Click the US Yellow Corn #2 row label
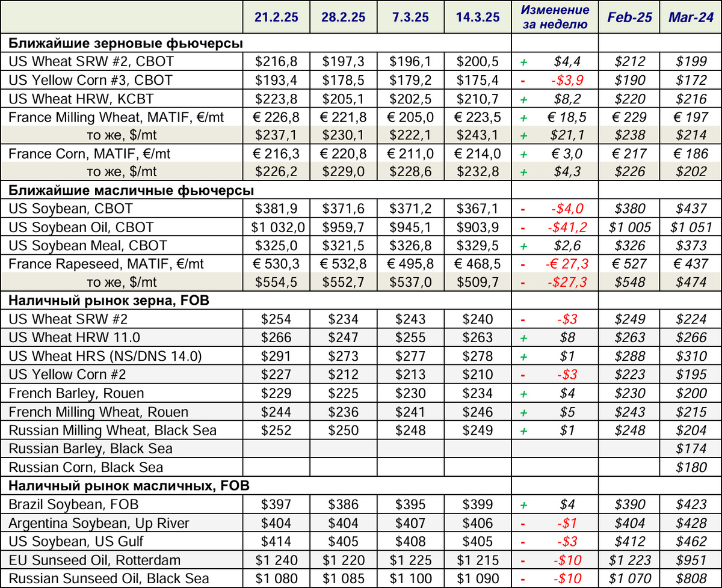The height and width of the screenshot is (588, 722). (67, 375)
